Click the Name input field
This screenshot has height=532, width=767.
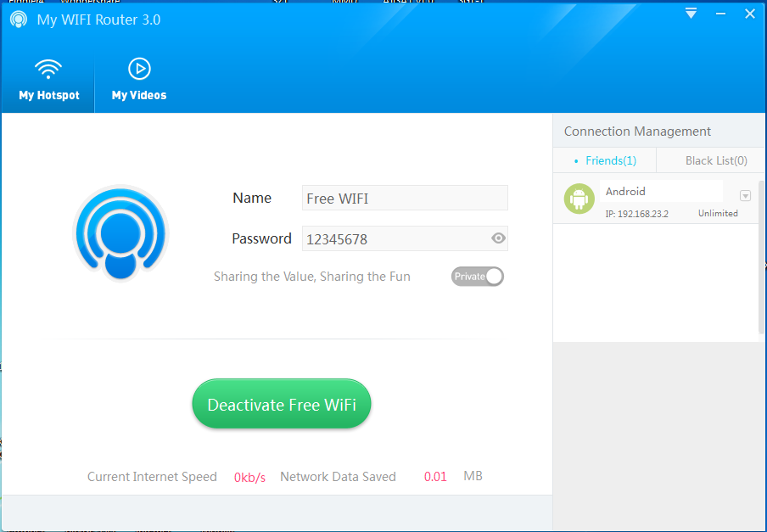pyautogui.click(x=405, y=198)
